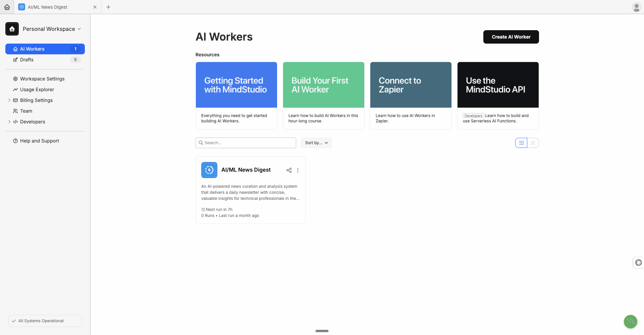This screenshot has width=644, height=335.
Task: Open Help and Support
Action: (x=39, y=141)
